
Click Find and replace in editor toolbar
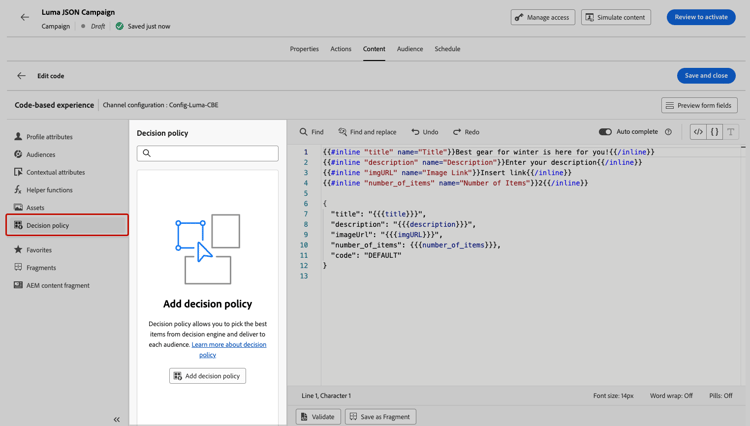367,132
